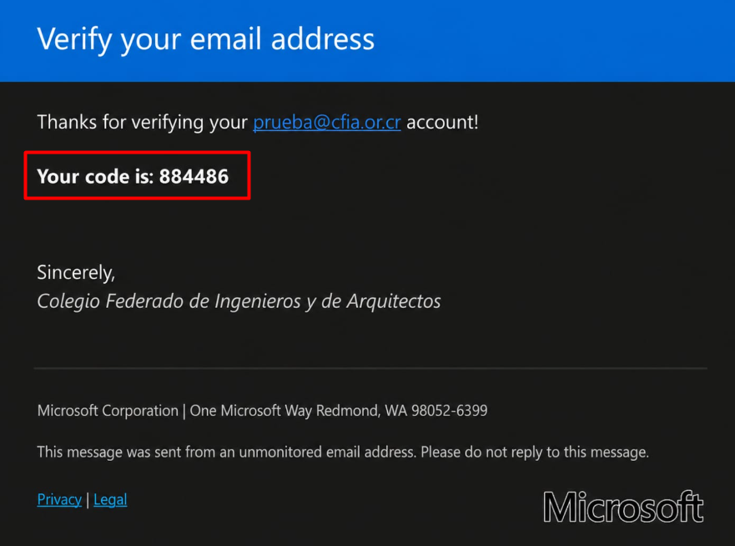
Task: Click the 'Verify your email address' heading
Action: pos(206,39)
